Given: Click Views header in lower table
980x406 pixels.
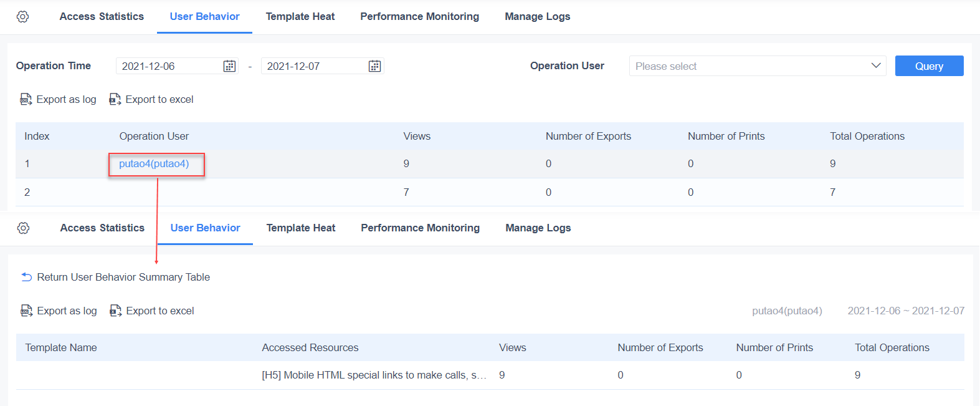Looking at the screenshot, I should (x=513, y=347).
